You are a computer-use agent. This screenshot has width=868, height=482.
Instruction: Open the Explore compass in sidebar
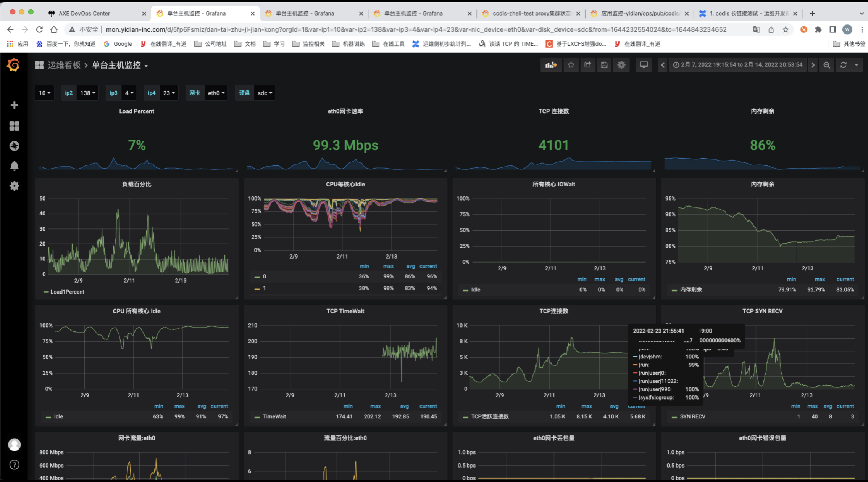[14, 146]
